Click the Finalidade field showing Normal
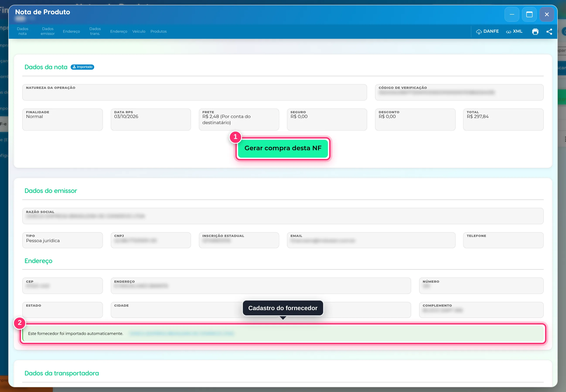This screenshot has width=566, height=392. coord(62,120)
